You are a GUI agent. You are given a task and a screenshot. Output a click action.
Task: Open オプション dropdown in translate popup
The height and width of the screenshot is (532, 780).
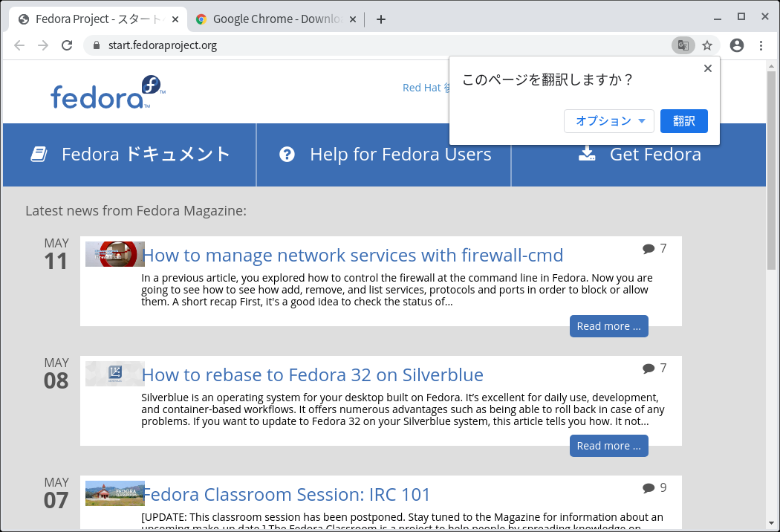click(609, 121)
